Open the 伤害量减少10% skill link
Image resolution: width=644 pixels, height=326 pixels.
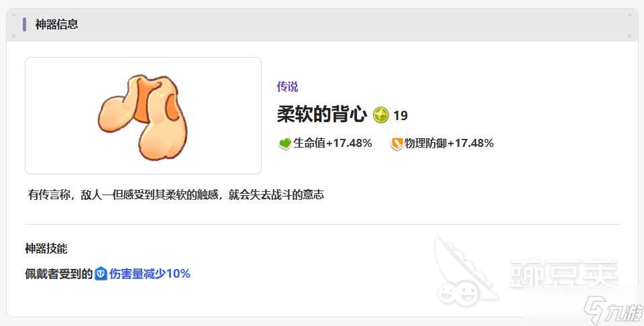click(150, 274)
